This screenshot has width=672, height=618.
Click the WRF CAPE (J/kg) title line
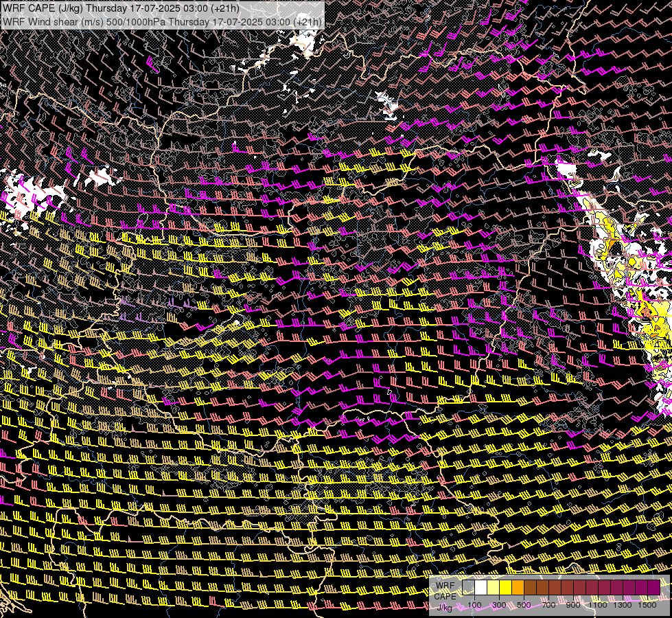(121, 8)
